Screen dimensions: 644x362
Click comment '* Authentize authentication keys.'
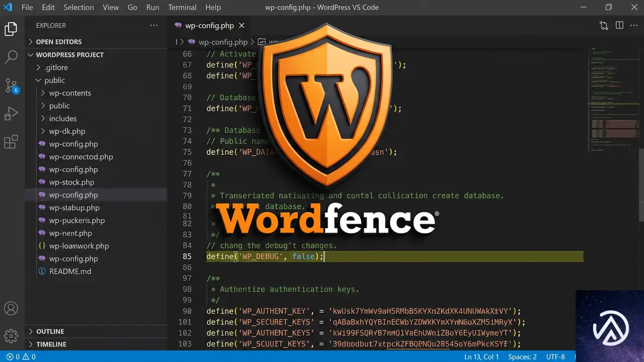285,289
